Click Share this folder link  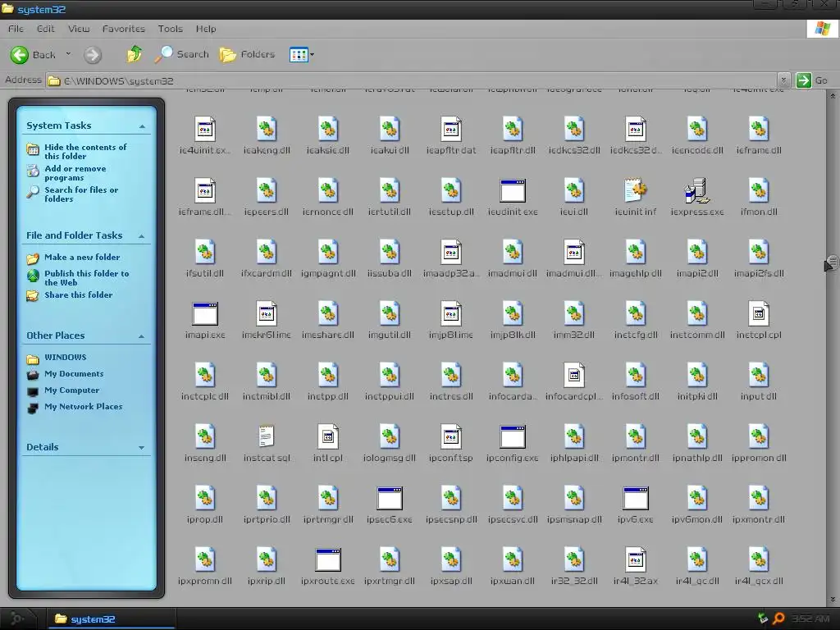[x=78, y=294]
